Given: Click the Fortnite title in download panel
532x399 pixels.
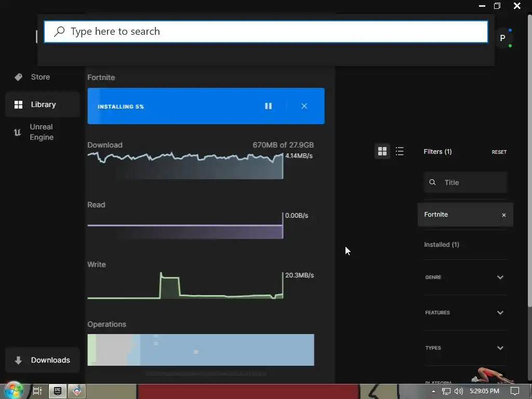Looking at the screenshot, I should coord(101,77).
